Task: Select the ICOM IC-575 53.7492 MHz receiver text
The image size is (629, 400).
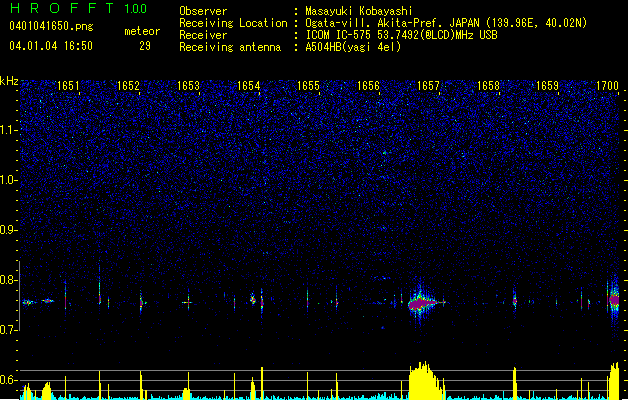Action: click(402, 35)
